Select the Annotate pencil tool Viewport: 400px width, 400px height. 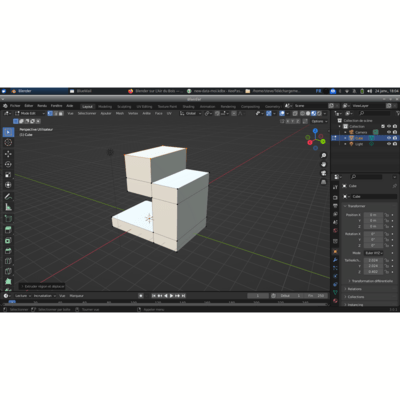pyautogui.click(x=8, y=196)
